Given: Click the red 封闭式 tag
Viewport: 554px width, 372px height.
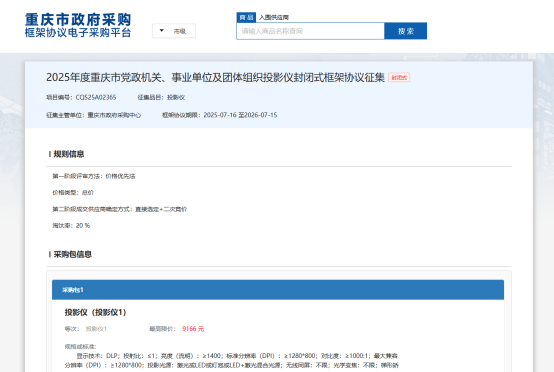Looking at the screenshot, I should [399, 77].
